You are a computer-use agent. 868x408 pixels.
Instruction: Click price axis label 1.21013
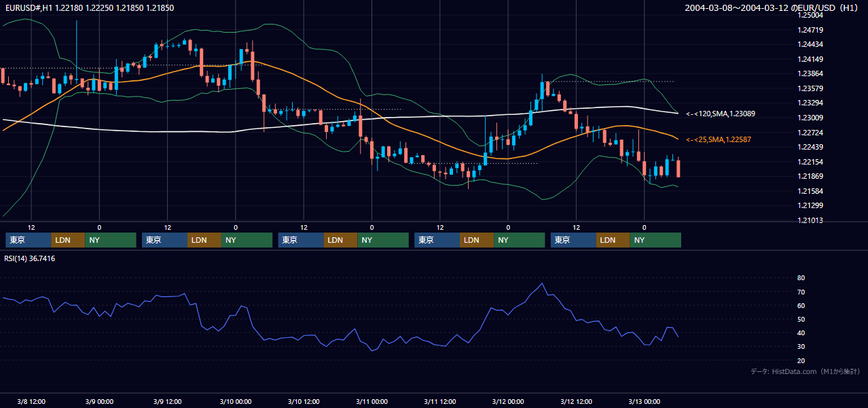pyautogui.click(x=811, y=220)
